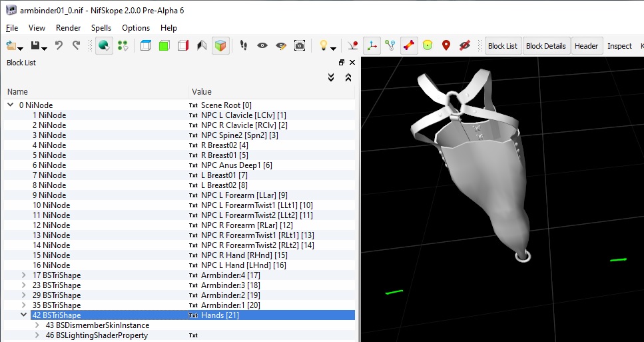Take a viewport screenshot with camera icon
644x342 pixels.
tap(300, 45)
